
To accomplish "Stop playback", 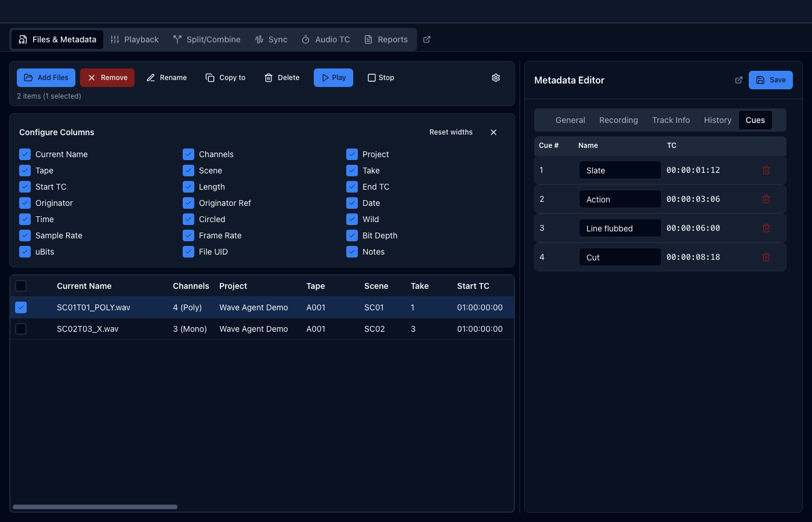I will pyautogui.click(x=381, y=78).
